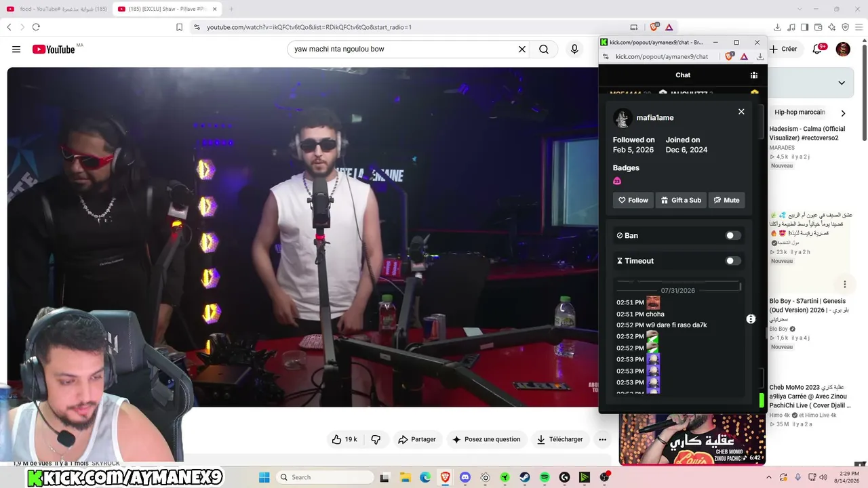
Task: Click the Créer create button
Action: [x=783, y=49]
